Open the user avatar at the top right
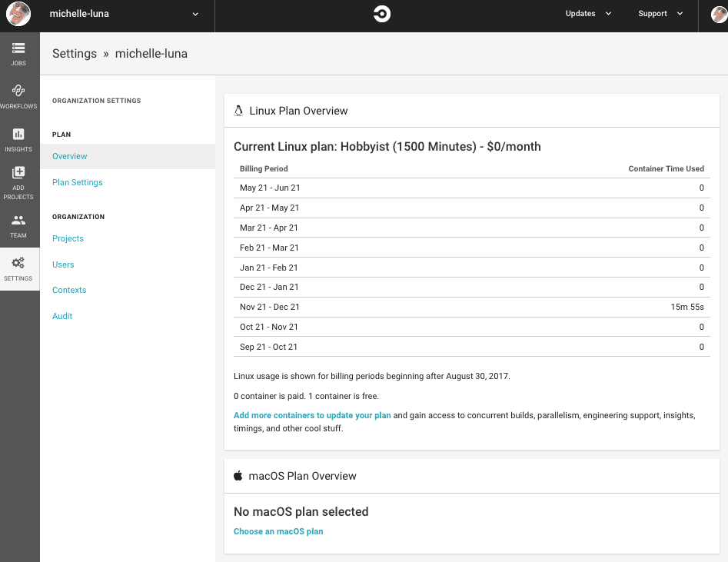This screenshot has width=728, height=562. pos(720,14)
